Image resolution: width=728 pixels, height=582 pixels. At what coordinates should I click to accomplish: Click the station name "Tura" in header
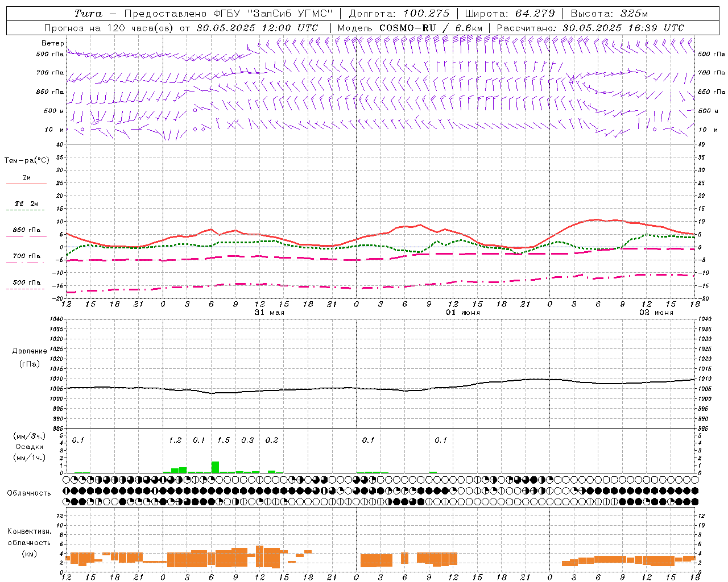click(x=88, y=14)
